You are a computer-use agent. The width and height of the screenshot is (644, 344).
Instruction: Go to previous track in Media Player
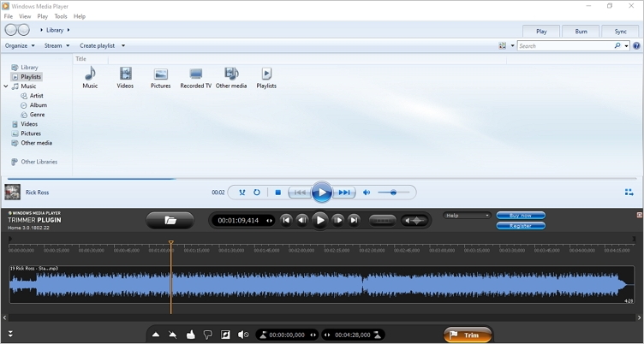[x=300, y=193]
